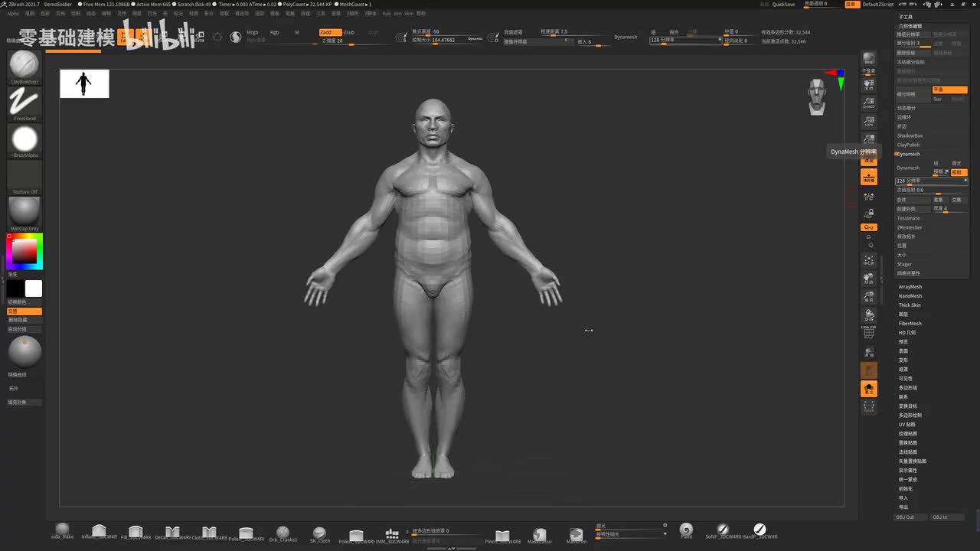Select the sida_Rake brush
Viewport: 980px width, 551px height.
point(62,530)
